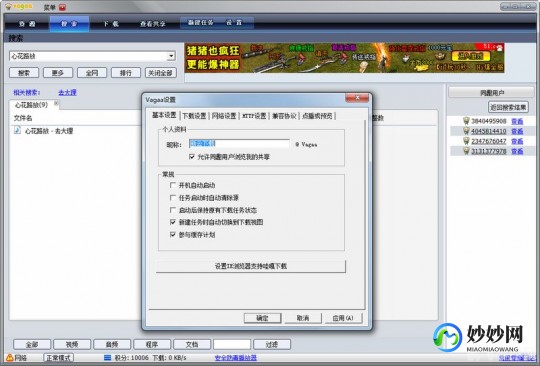
Task: Click the user icon beside 3840495908
Action: coord(466,121)
